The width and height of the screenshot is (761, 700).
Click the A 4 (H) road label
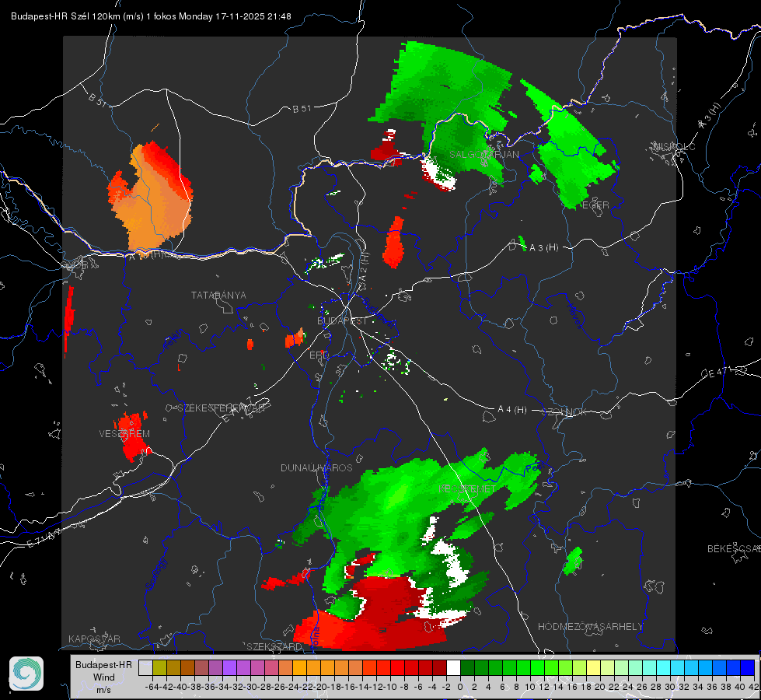click(512, 410)
